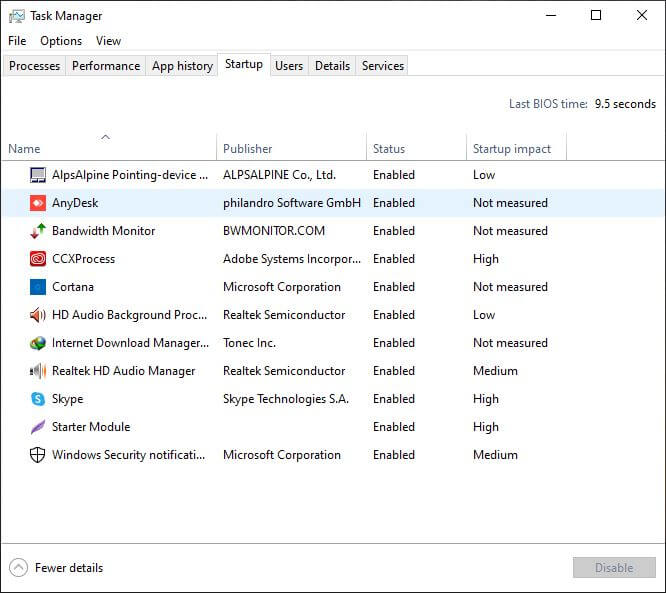666x593 pixels.
Task: Click the Realtek HD Audio Manager icon
Action: pyautogui.click(x=38, y=371)
